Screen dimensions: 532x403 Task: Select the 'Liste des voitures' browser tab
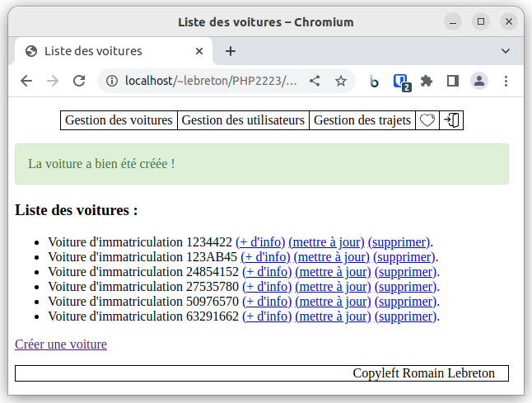pos(114,51)
